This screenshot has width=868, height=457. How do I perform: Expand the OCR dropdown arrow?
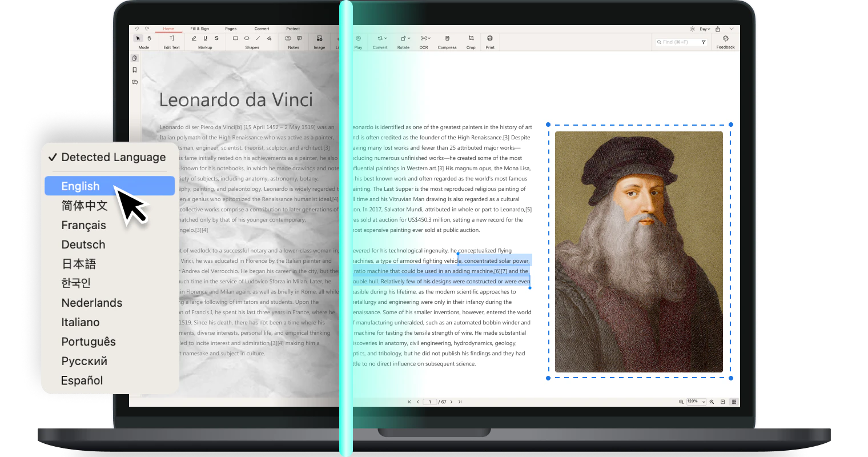pyautogui.click(x=429, y=38)
